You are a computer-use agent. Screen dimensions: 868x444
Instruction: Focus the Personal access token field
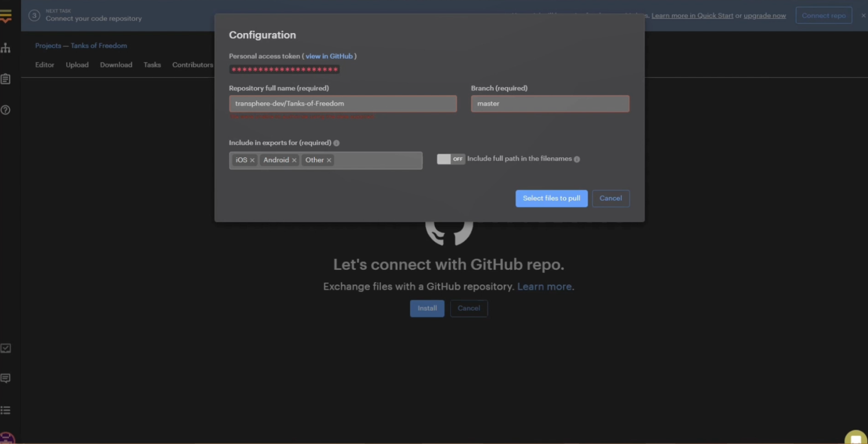[284, 69]
